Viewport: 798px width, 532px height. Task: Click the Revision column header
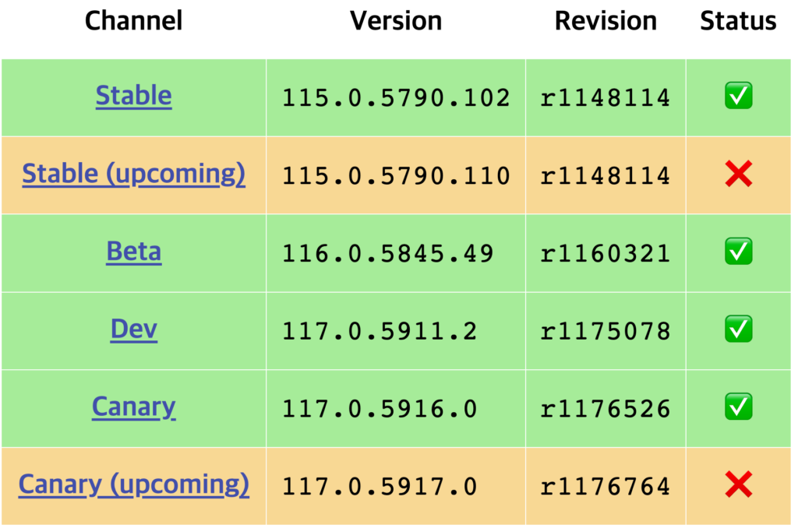pyautogui.click(x=606, y=21)
